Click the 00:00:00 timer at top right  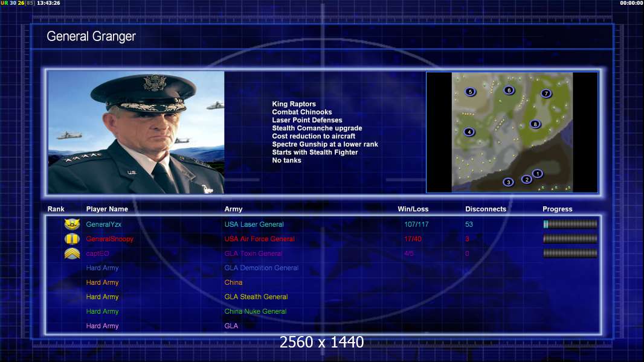pyautogui.click(x=632, y=3)
